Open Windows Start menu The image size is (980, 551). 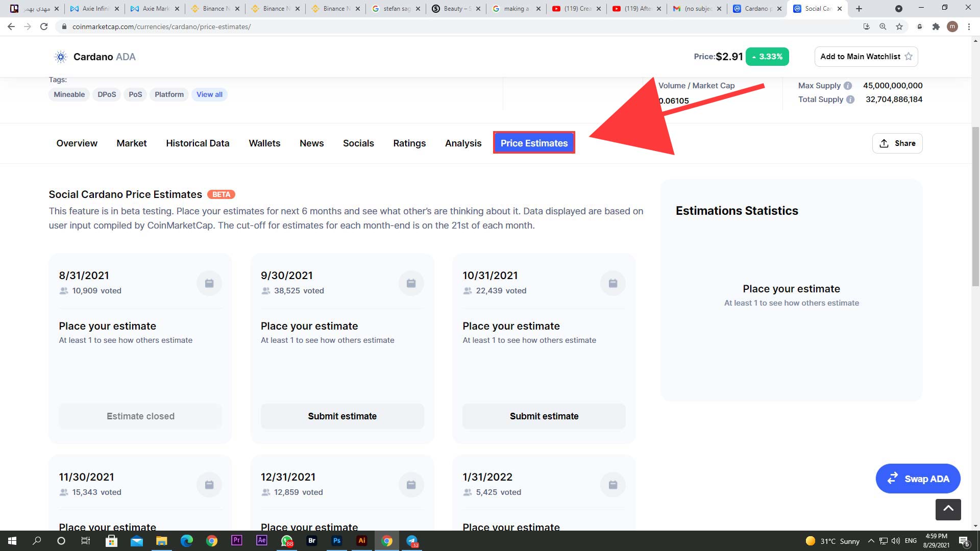12,541
